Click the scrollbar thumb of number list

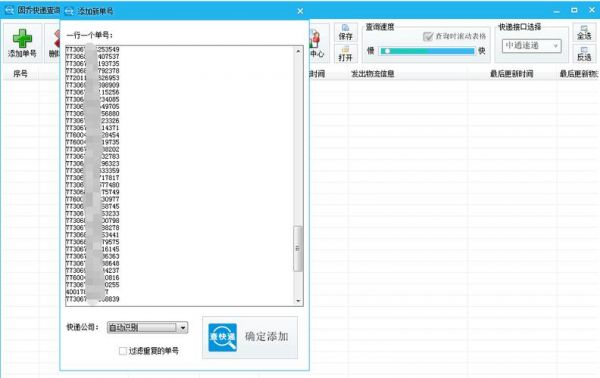pos(298,249)
